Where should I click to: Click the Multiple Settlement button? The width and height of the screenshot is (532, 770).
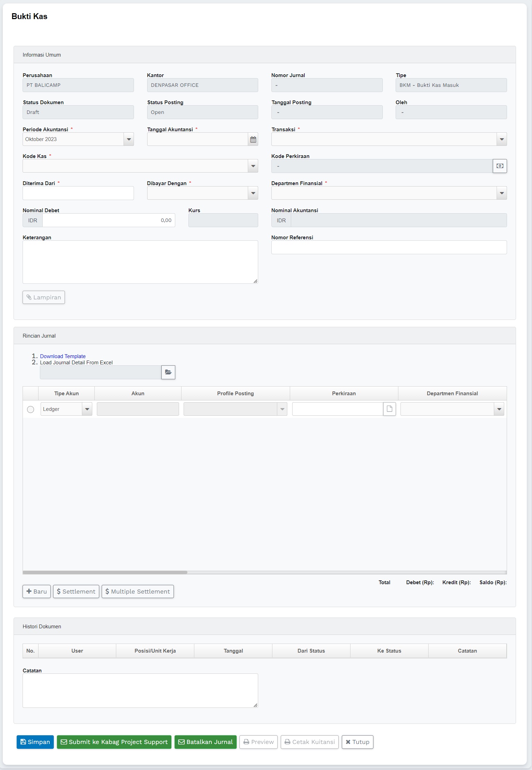[x=138, y=591]
